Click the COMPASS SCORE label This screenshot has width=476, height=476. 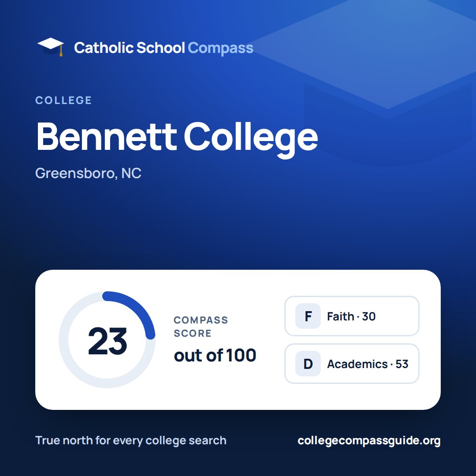point(201,327)
